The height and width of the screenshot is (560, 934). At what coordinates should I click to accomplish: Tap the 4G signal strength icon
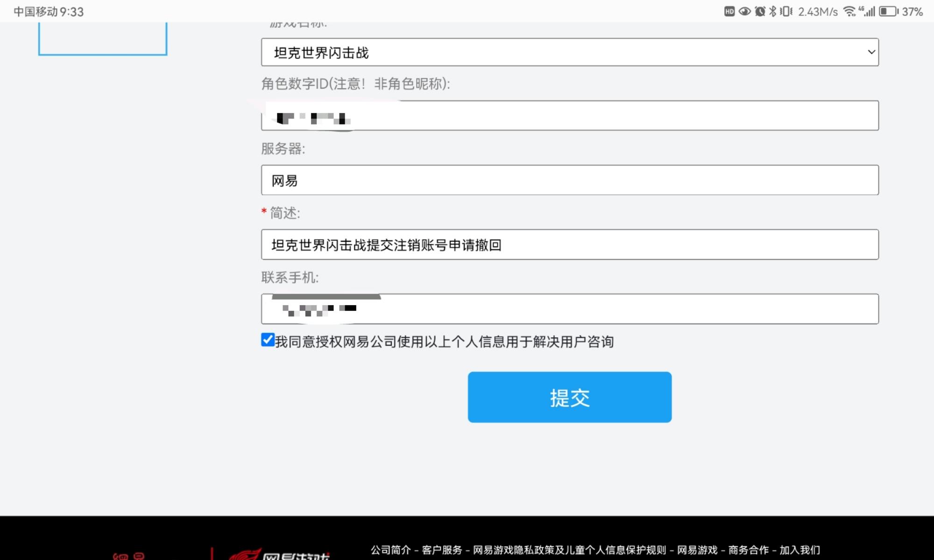click(867, 12)
